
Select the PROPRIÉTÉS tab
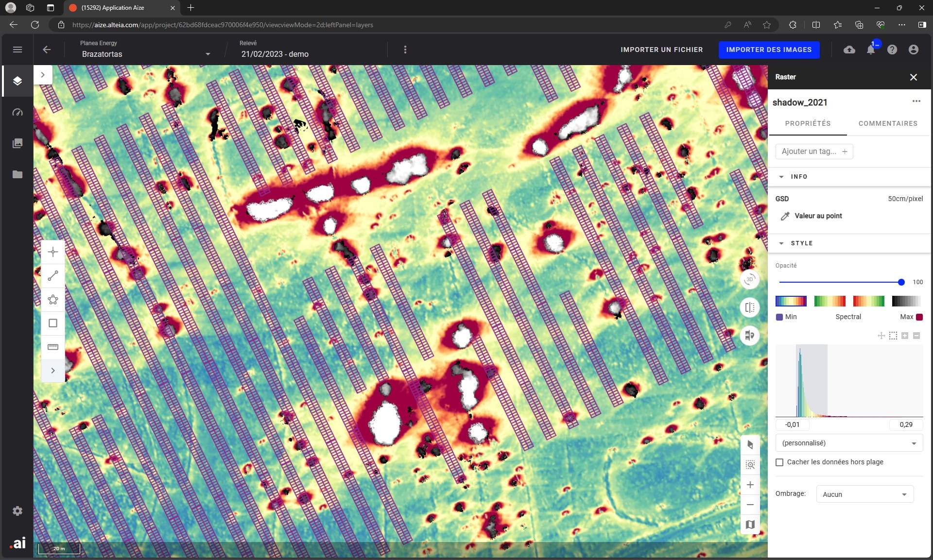[808, 123]
